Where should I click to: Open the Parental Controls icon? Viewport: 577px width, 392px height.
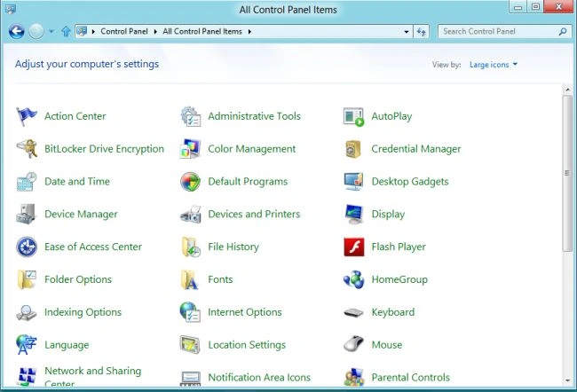point(354,377)
